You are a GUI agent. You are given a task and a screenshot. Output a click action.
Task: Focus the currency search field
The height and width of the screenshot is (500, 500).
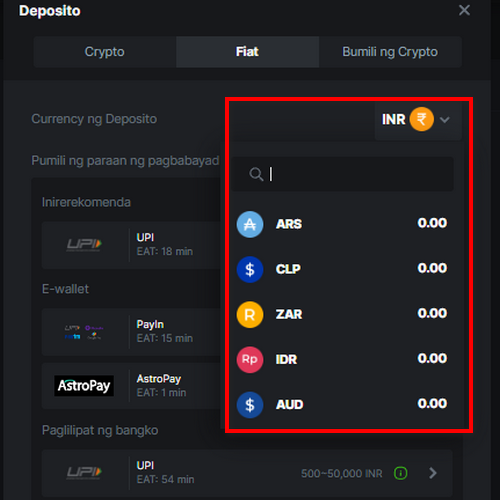342,174
